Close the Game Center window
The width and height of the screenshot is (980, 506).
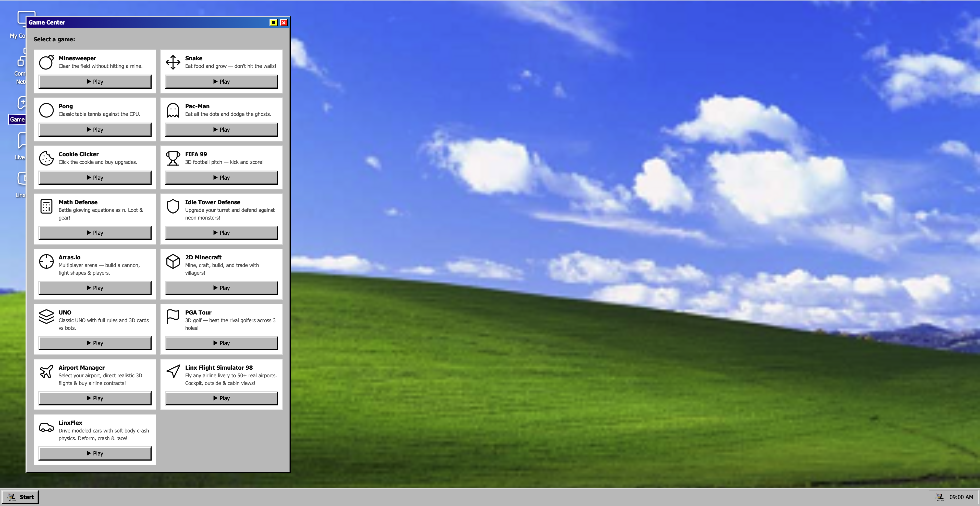click(x=284, y=22)
